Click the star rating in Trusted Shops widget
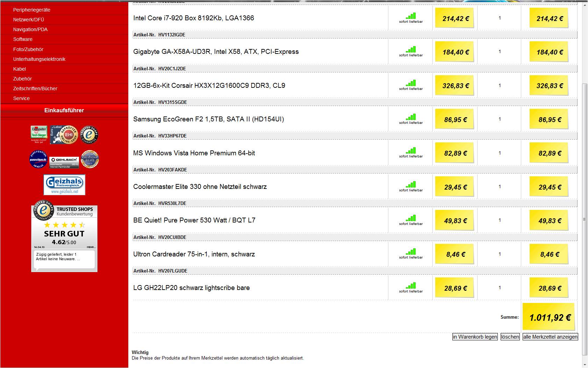588x368 pixels. pyautogui.click(x=64, y=225)
